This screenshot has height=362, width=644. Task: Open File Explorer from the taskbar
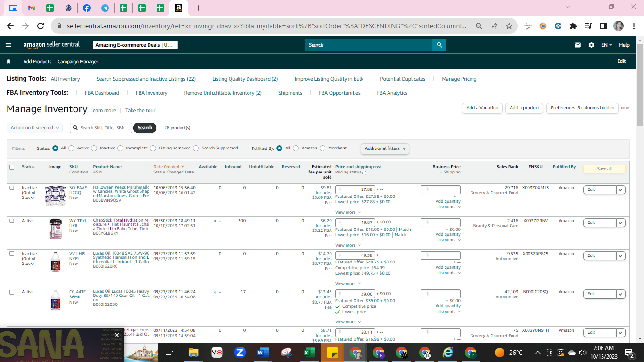[193, 353]
